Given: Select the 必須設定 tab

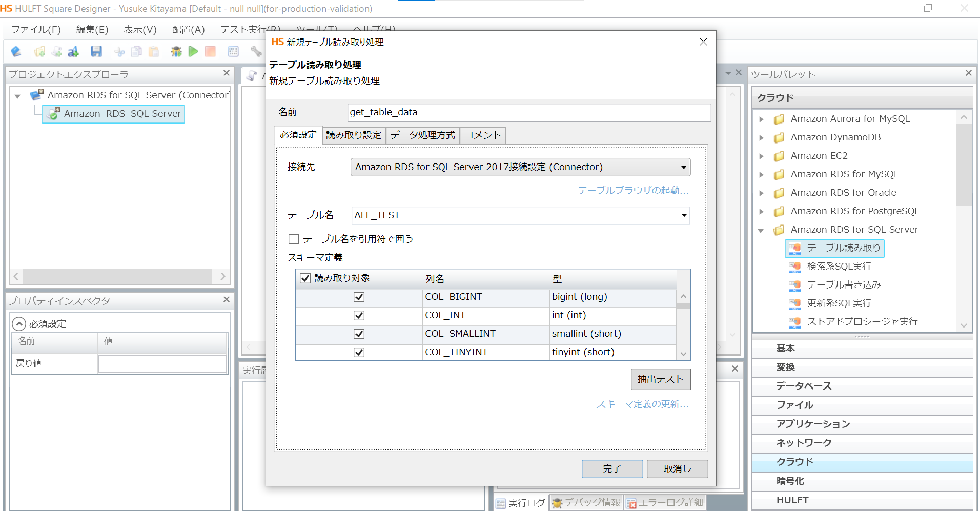Looking at the screenshot, I should pyautogui.click(x=298, y=135).
